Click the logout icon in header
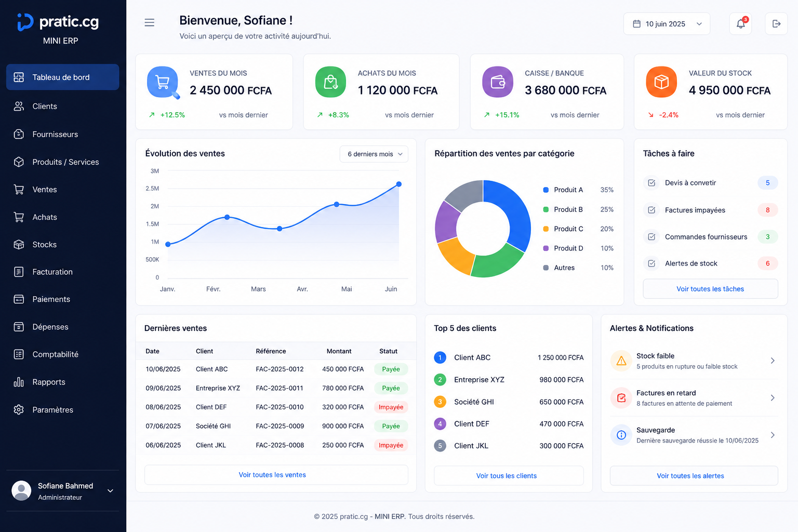Viewport: 798px width, 532px height. coord(776,24)
